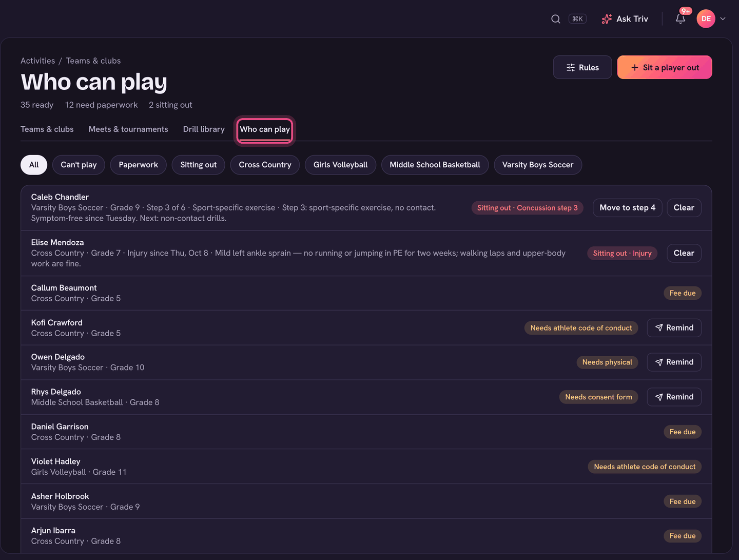Open the DE user avatar
The height and width of the screenshot is (560, 739).
point(706,19)
